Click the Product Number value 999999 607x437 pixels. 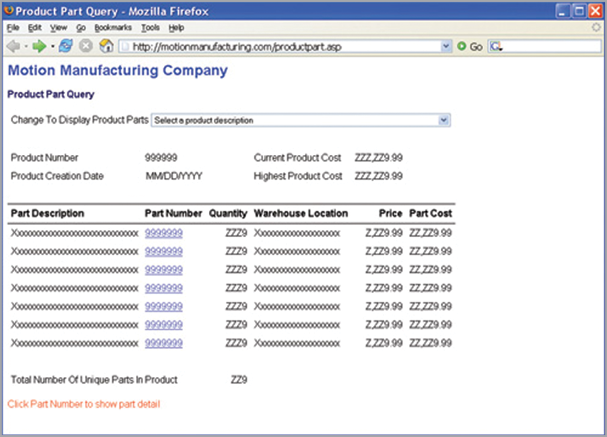pyautogui.click(x=161, y=158)
